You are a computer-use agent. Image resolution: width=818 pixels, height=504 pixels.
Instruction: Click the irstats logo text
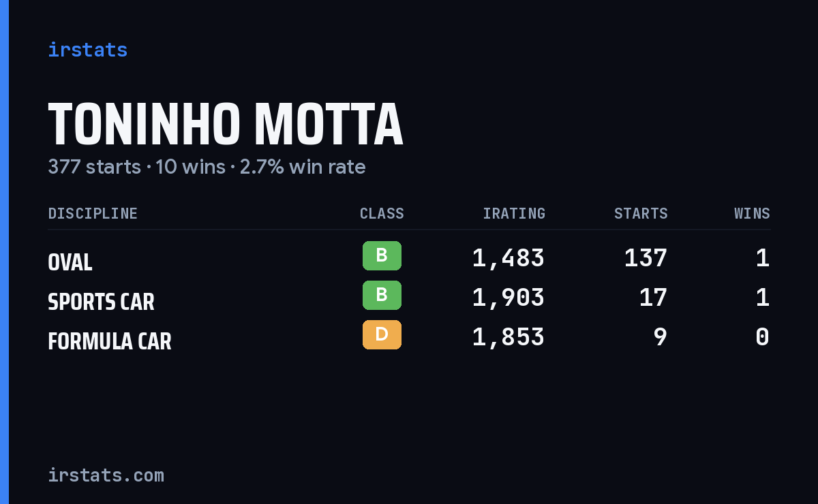pos(87,50)
